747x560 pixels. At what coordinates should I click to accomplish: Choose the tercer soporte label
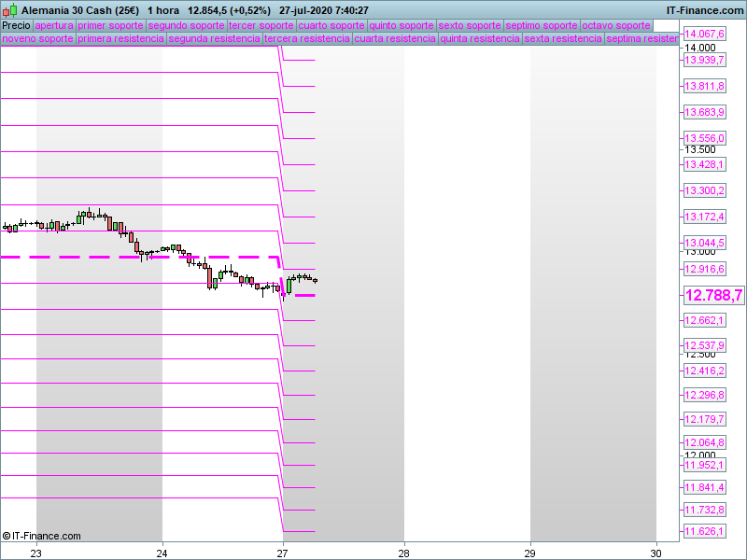(x=261, y=25)
